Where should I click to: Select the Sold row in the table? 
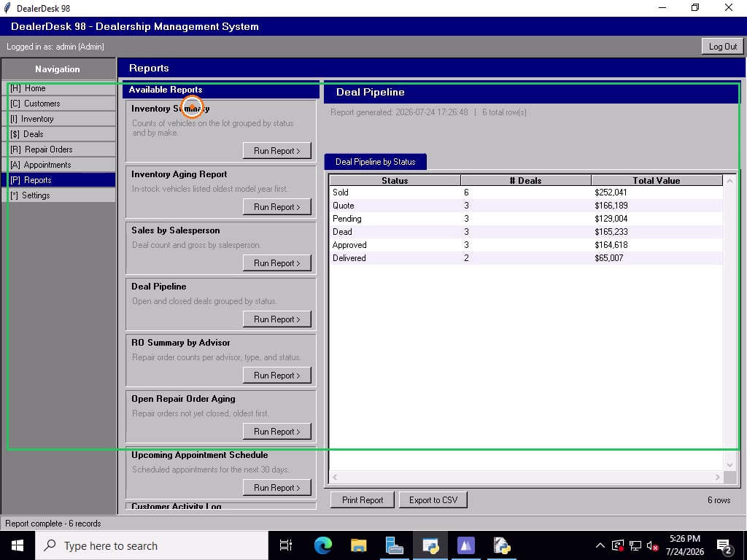[x=526, y=192]
